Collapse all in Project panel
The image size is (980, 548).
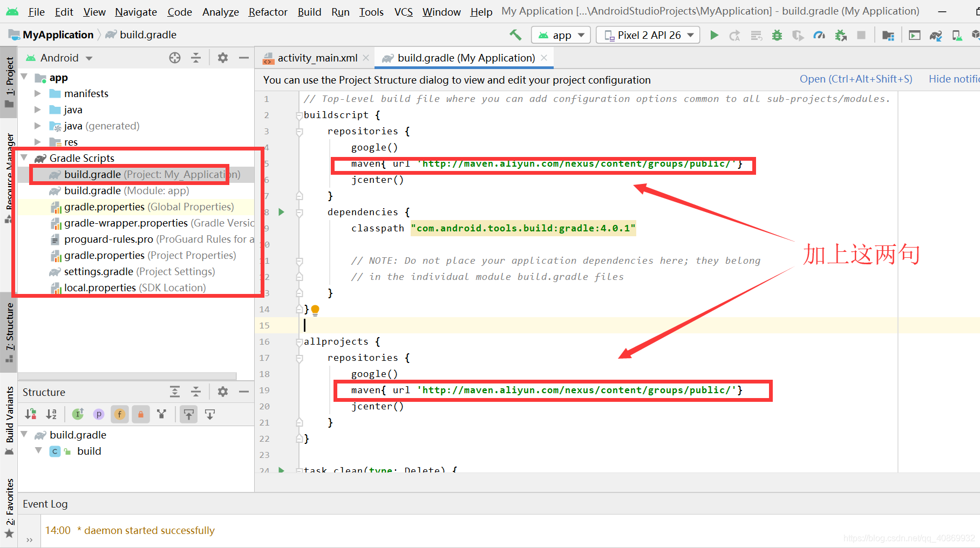[196, 58]
